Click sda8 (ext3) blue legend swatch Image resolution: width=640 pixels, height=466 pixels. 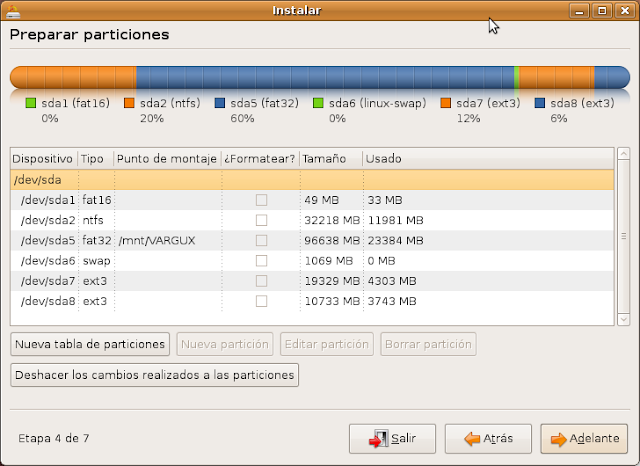[x=540, y=103]
